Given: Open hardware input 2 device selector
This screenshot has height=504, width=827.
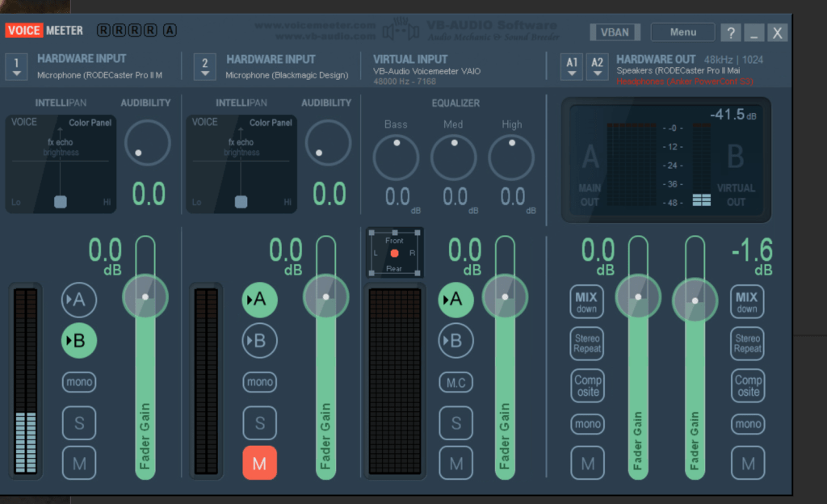Looking at the screenshot, I should [204, 67].
